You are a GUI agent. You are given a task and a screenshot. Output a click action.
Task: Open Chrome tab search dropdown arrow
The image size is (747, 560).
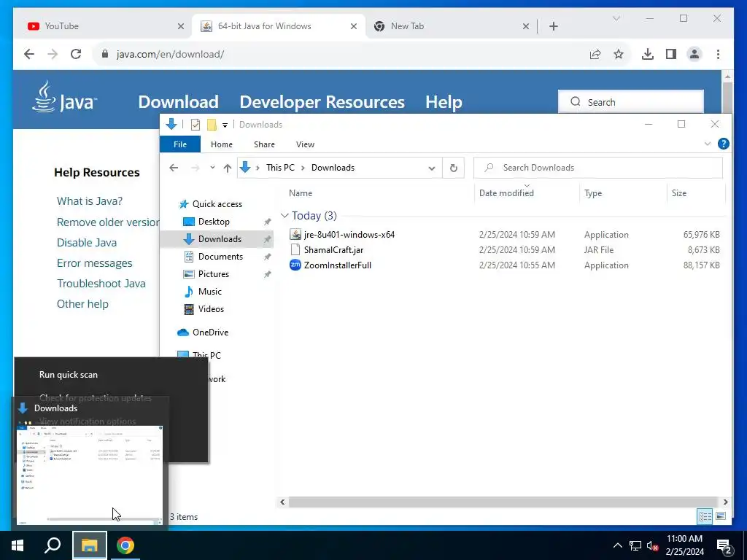(616, 18)
